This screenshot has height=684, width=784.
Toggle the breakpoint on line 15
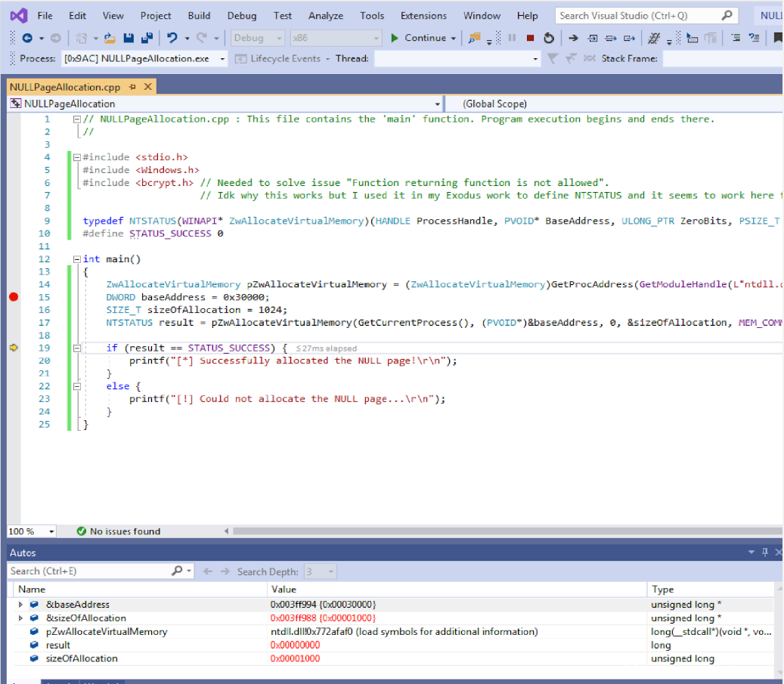point(13,297)
